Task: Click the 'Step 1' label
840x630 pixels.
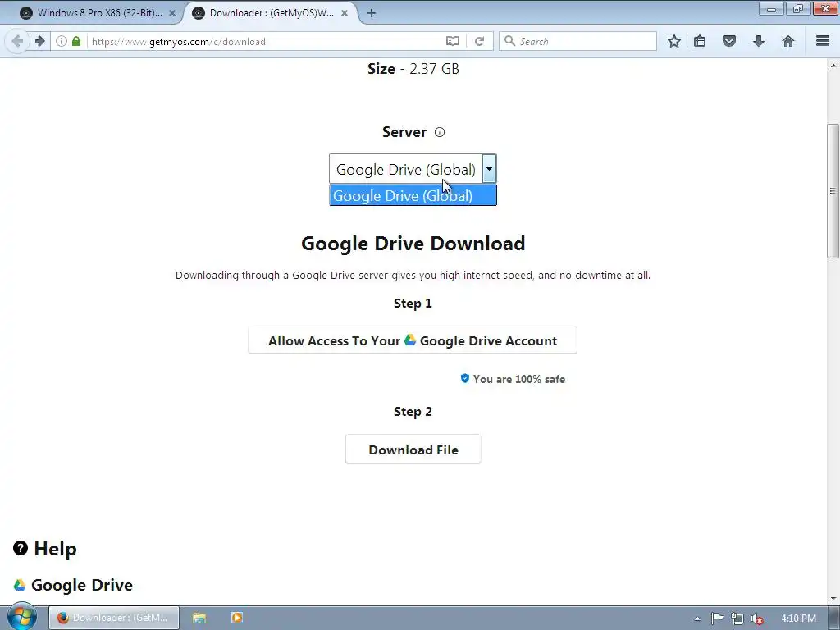Action: click(x=413, y=304)
